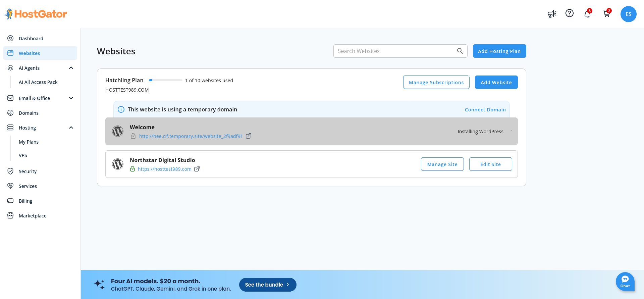Open the announcements megaphone icon
This screenshot has height=299, width=644.
coord(552,14)
